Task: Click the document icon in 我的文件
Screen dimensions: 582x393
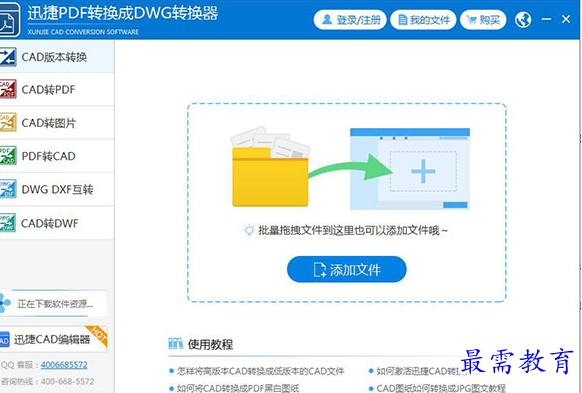Action: coord(402,20)
